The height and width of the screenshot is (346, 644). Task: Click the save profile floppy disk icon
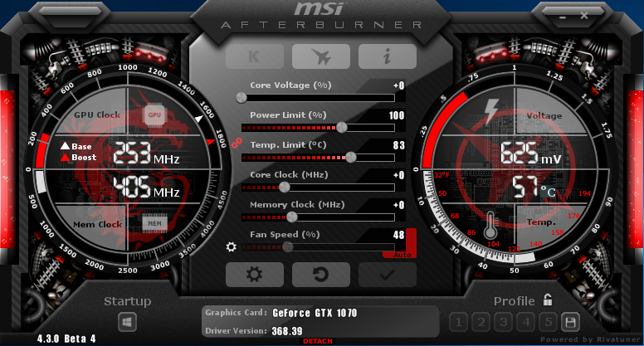(570, 321)
